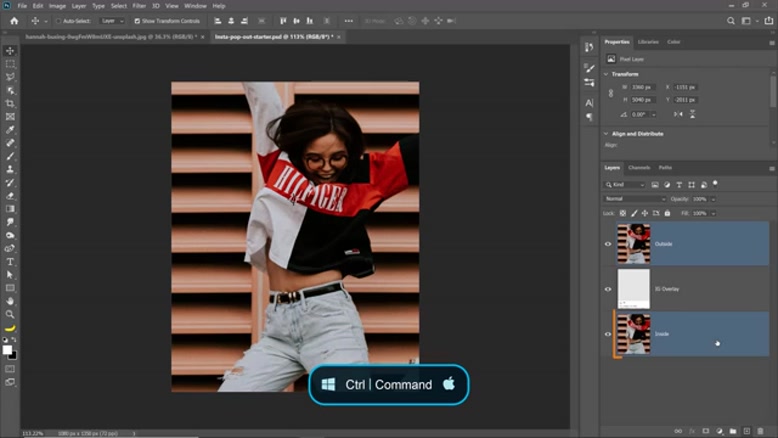This screenshot has width=778, height=438.
Task: Select the Path Selection tool
Action: pos(10,274)
